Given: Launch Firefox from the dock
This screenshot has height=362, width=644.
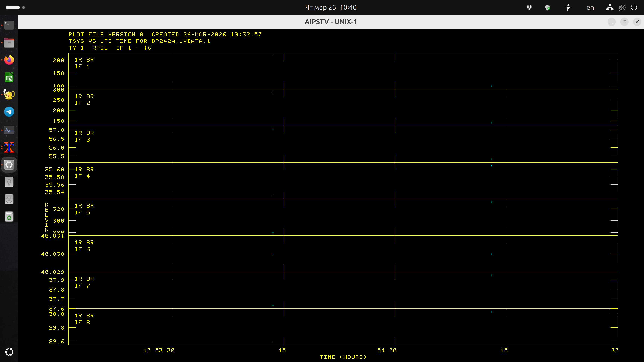Looking at the screenshot, I should (x=9, y=60).
